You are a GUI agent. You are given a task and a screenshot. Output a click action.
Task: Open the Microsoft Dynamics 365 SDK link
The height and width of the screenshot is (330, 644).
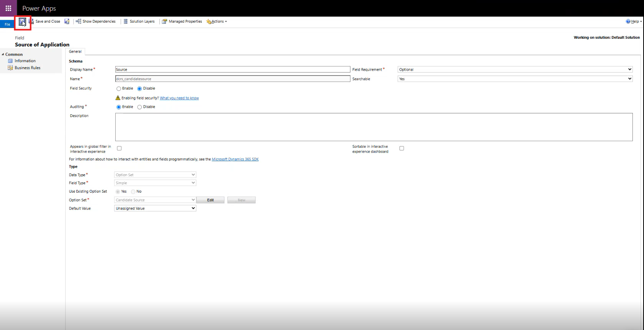pos(235,159)
